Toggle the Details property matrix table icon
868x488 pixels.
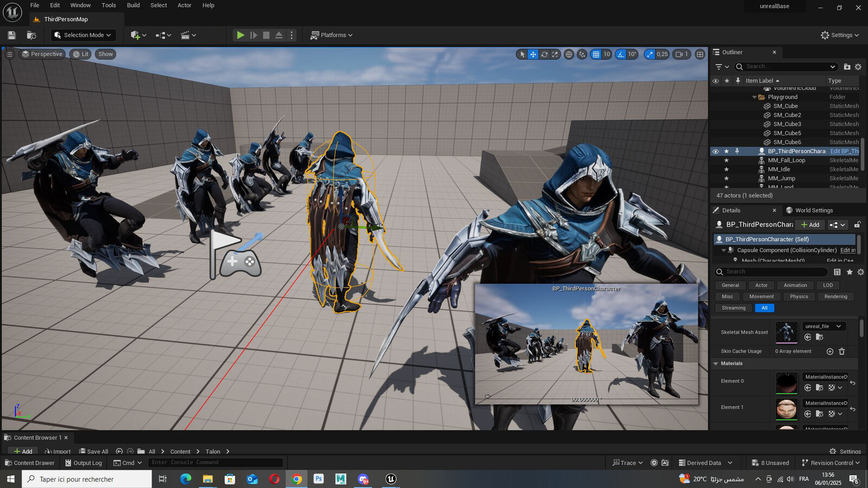tap(837, 272)
